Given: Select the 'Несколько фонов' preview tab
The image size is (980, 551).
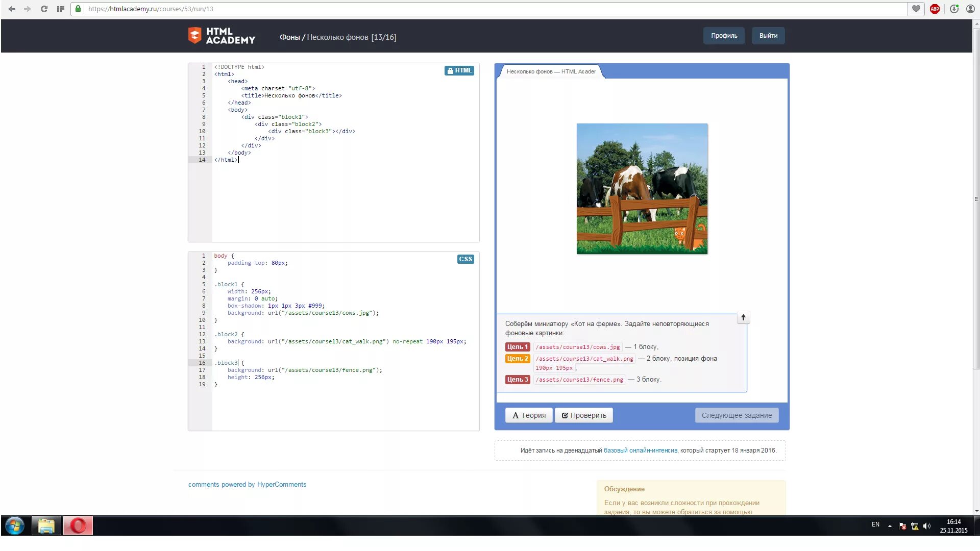Looking at the screenshot, I should (x=551, y=71).
